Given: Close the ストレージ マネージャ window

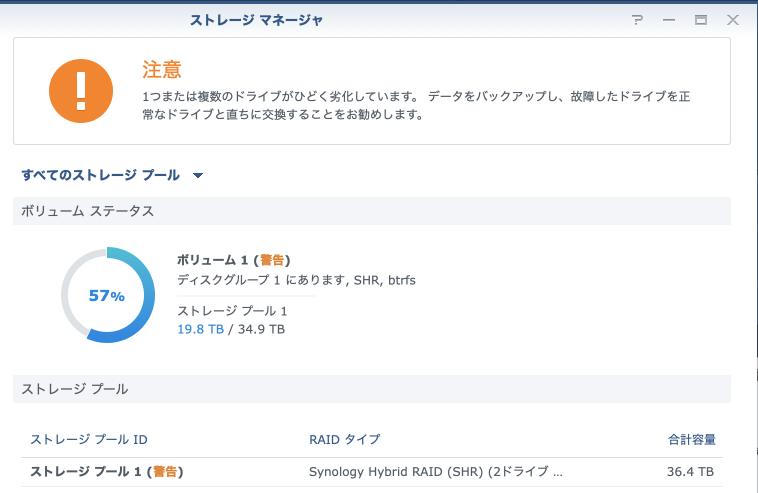Looking at the screenshot, I should tap(733, 20).
